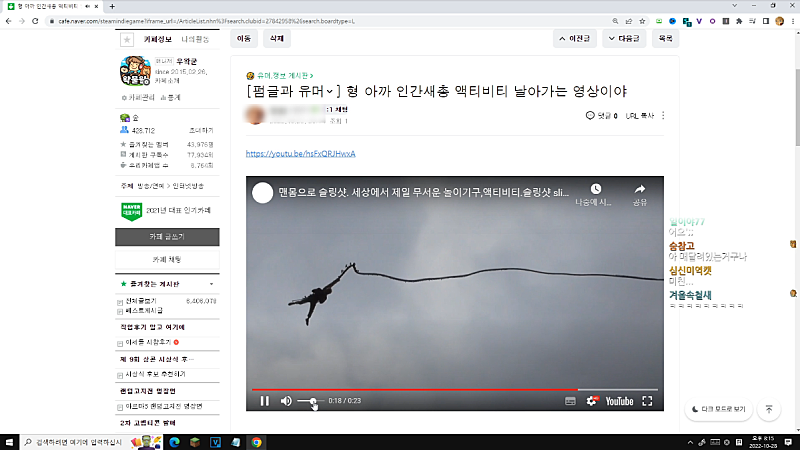Click the share page icon in address bar

pyautogui.click(x=629, y=21)
